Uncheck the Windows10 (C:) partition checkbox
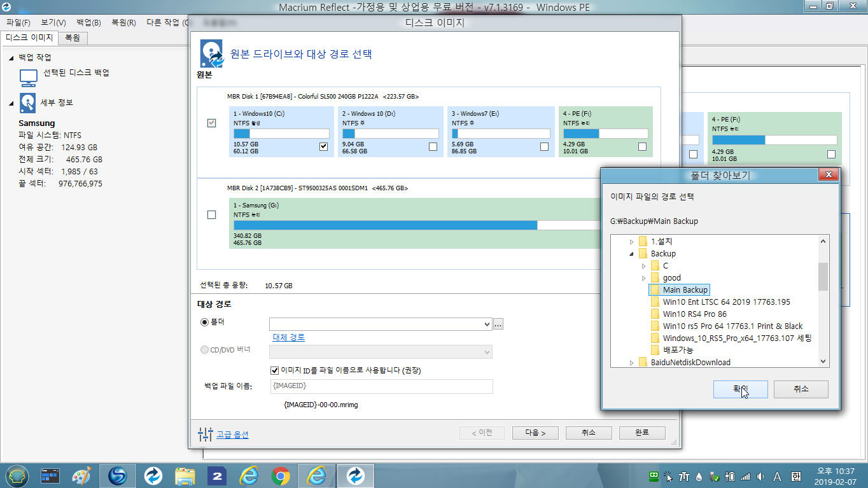 coord(324,146)
